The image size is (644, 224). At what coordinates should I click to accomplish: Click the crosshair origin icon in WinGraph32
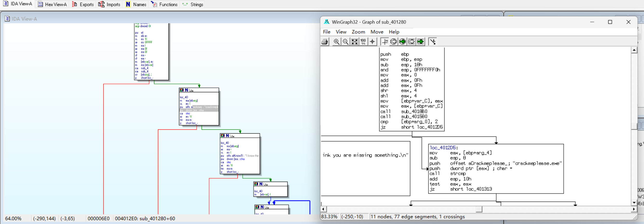372,42
